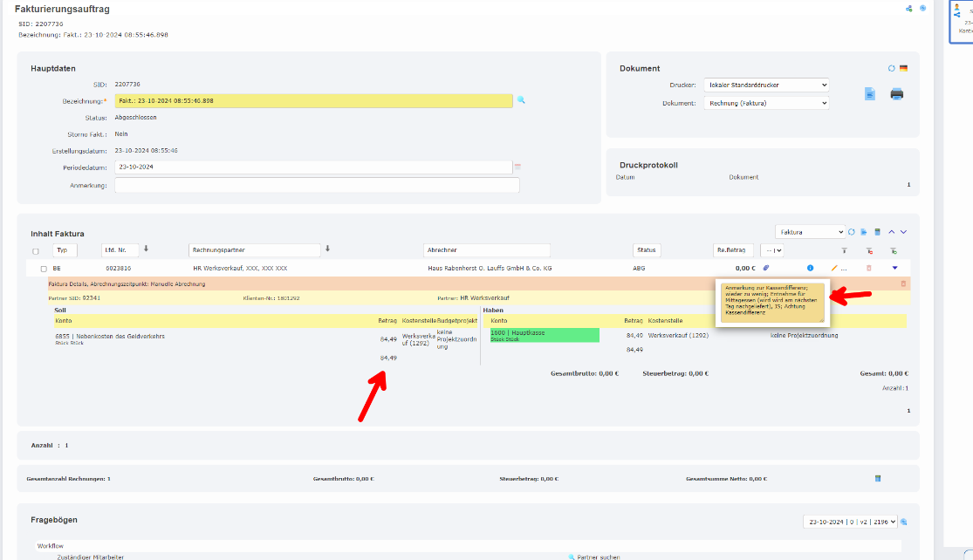Open the Faktura dropdown above the table
Image resolution: width=973 pixels, height=560 pixels.
pyautogui.click(x=810, y=232)
